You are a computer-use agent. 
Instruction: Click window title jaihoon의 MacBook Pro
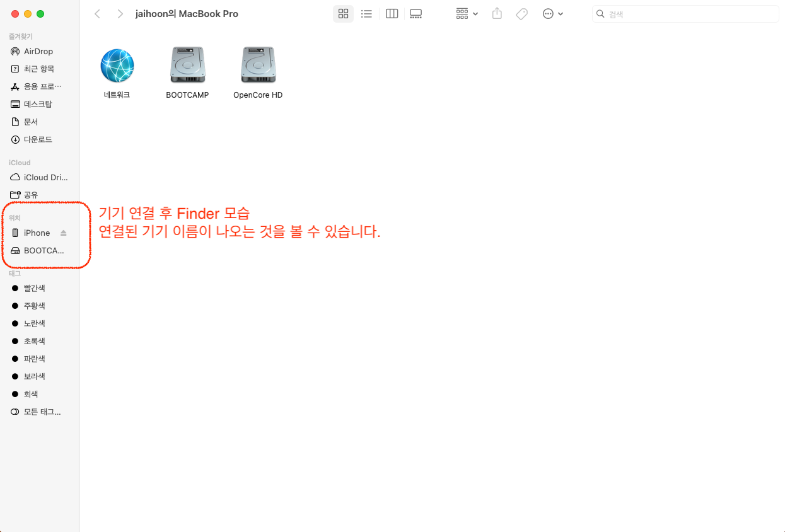pyautogui.click(x=187, y=14)
